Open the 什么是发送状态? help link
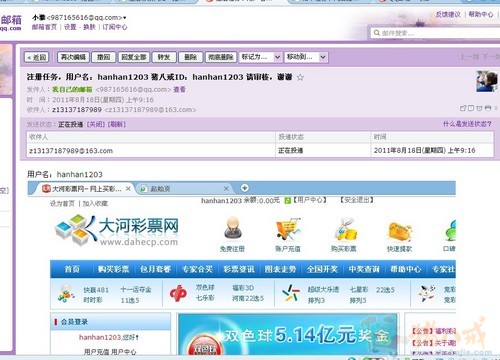500x360 pixels. pyautogui.click(x=467, y=124)
